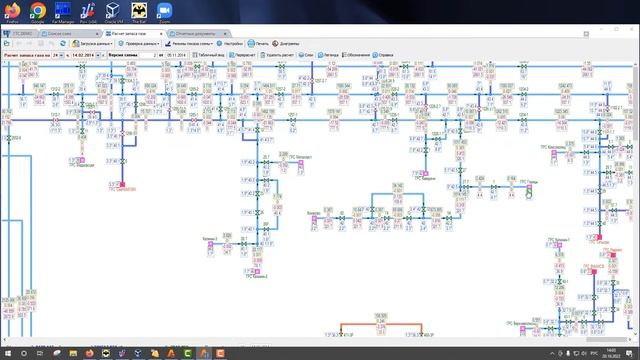Screen dimensions: 640x360
Task: Click the Перерасчет button
Action: pos(242,55)
